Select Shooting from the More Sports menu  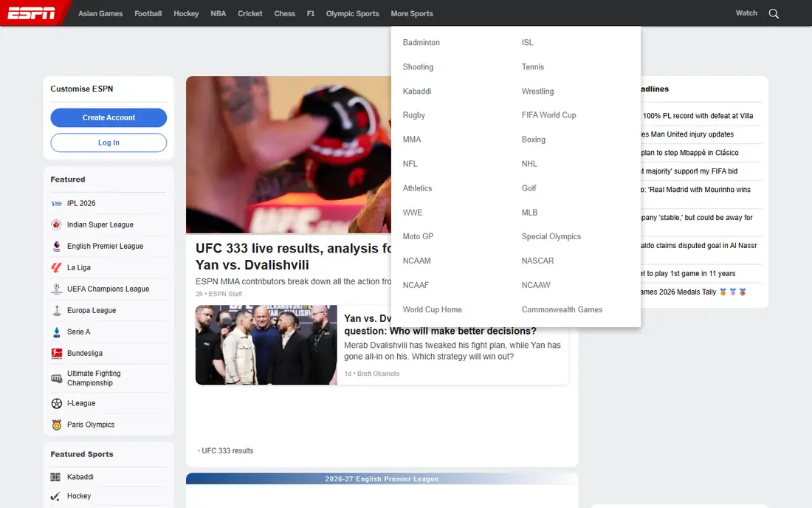coord(418,66)
